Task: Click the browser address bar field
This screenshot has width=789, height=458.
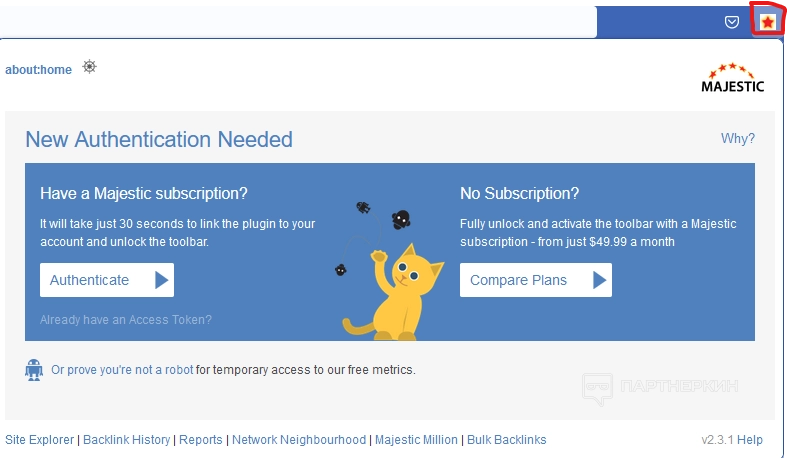Action: point(298,22)
